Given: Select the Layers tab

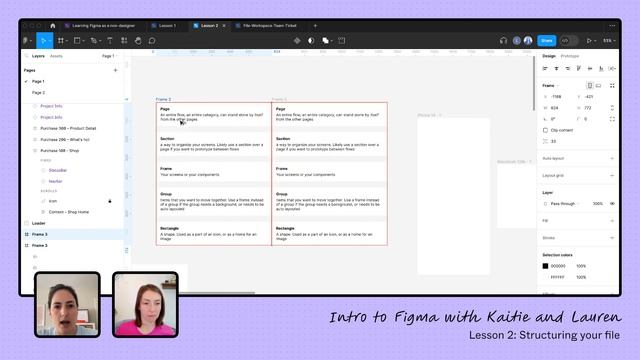Looking at the screenshot, I should (38, 56).
